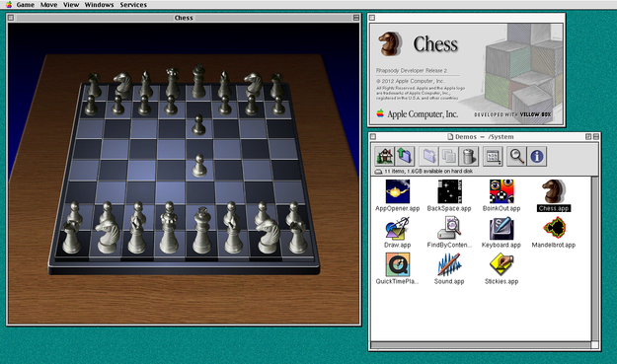617x364 pixels.
Task: Click the black queen piece
Action: point(172,83)
